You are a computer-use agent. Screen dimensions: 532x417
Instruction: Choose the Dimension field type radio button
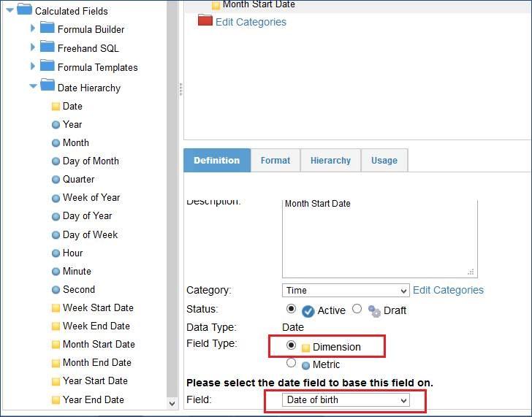291,345
